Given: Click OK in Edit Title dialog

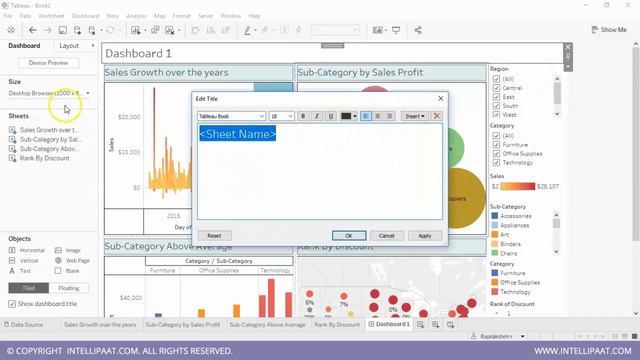Looking at the screenshot, I should click(349, 236).
